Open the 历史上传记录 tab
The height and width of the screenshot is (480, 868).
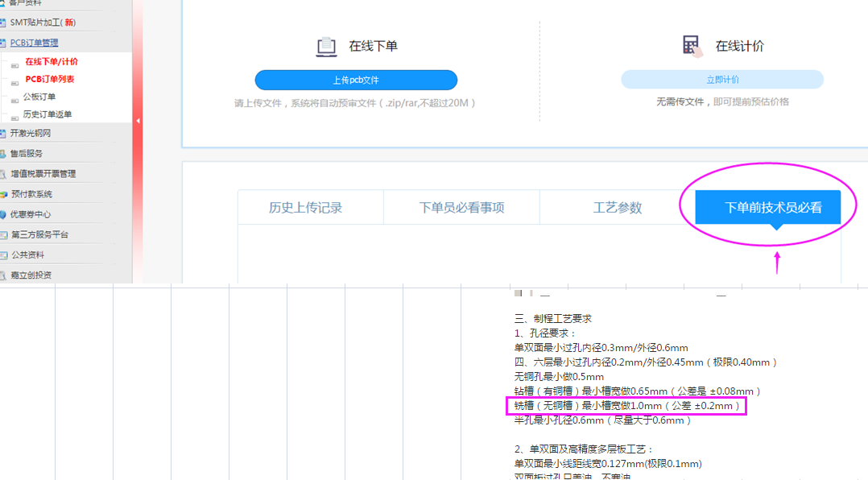305,208
